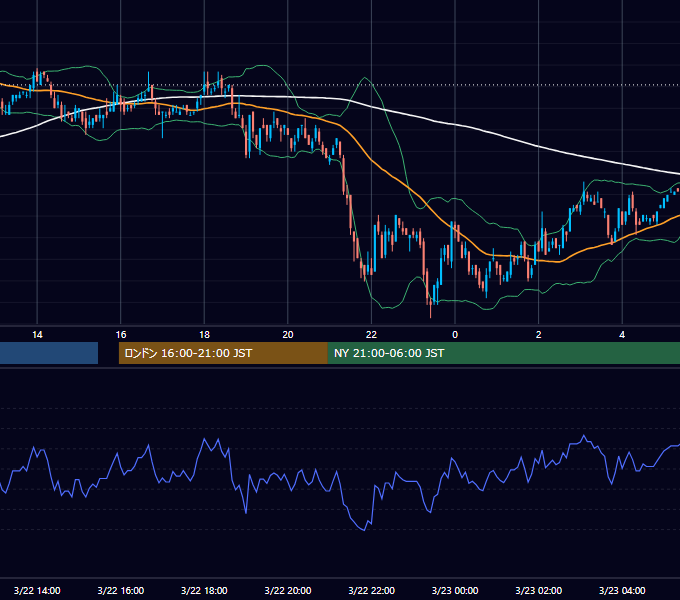Select the 3/23 02:00 time axis label
The height and width of the screenshot is (600, 680).
point(539,590)
